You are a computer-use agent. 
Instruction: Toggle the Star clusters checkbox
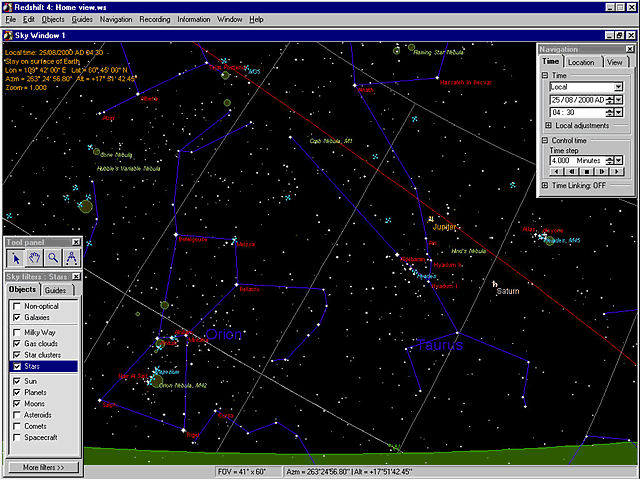pos(17,355)
